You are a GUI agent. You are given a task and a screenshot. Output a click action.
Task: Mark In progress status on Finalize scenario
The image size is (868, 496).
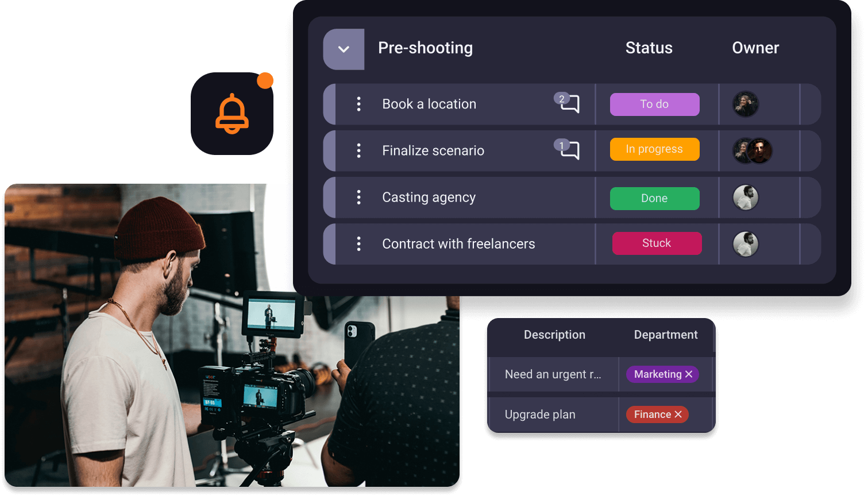[x=654, y=149]
